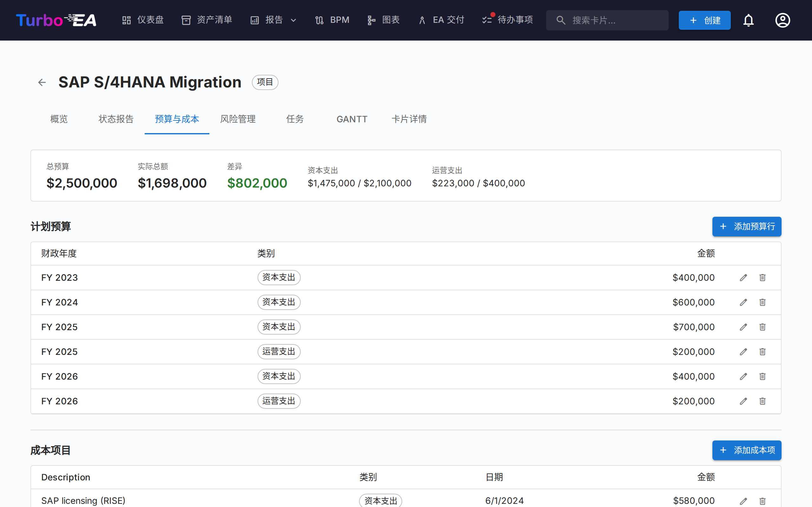Delete the SAP licensing (RISE) cost item

tap(762, 501)
